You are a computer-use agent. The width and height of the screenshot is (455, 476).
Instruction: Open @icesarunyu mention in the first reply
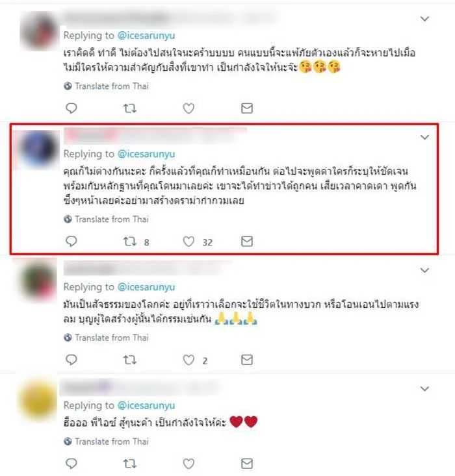pyautogui.click(x=146, y=36)
